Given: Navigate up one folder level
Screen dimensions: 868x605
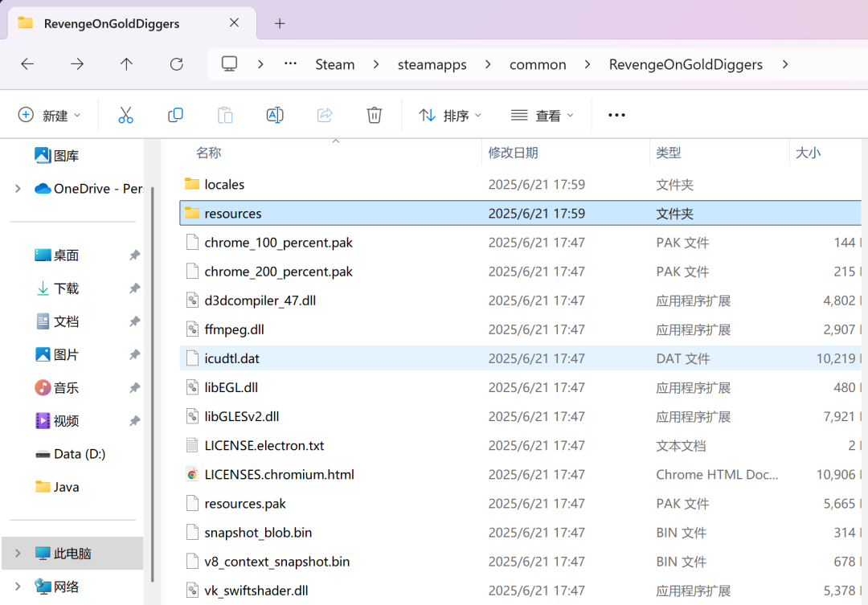Looking at the screenshot, I should click(x=126, y=64).
